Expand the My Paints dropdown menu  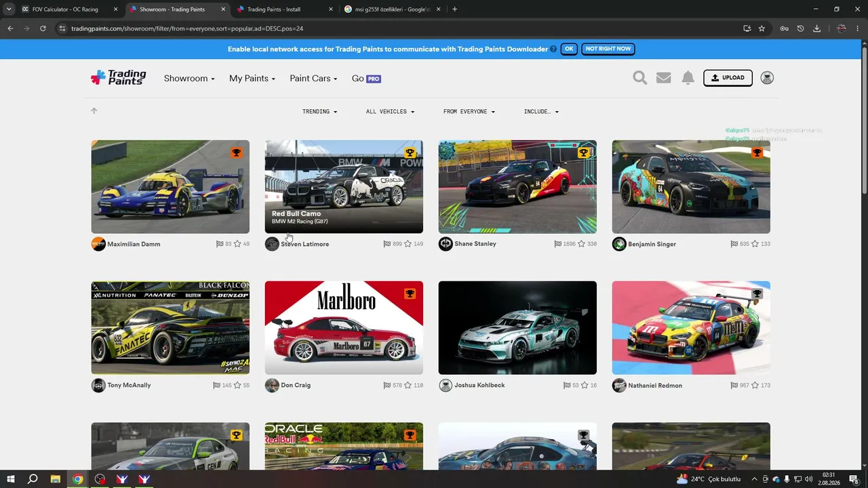tap(252, 79)
